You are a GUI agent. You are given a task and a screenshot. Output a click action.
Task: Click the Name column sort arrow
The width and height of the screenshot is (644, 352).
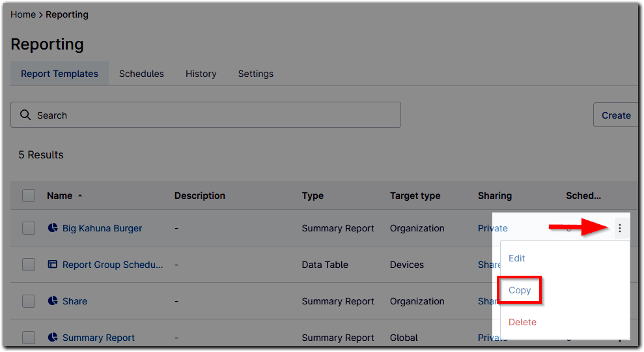click(x=80, y=196)
